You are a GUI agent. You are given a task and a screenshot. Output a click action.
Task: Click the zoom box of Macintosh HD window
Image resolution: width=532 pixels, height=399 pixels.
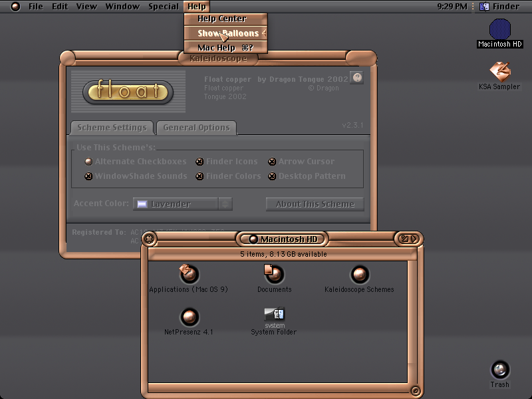[405, 239]
